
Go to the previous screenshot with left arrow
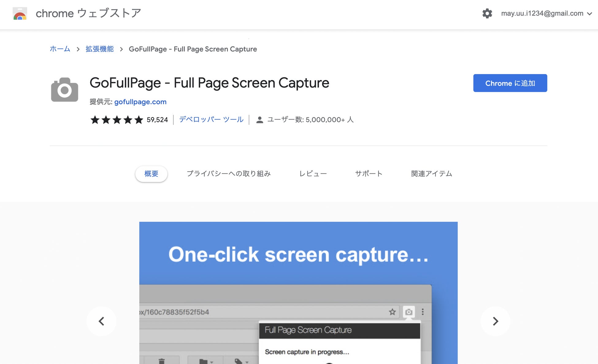pyautogui.click(x=102, y=321)
